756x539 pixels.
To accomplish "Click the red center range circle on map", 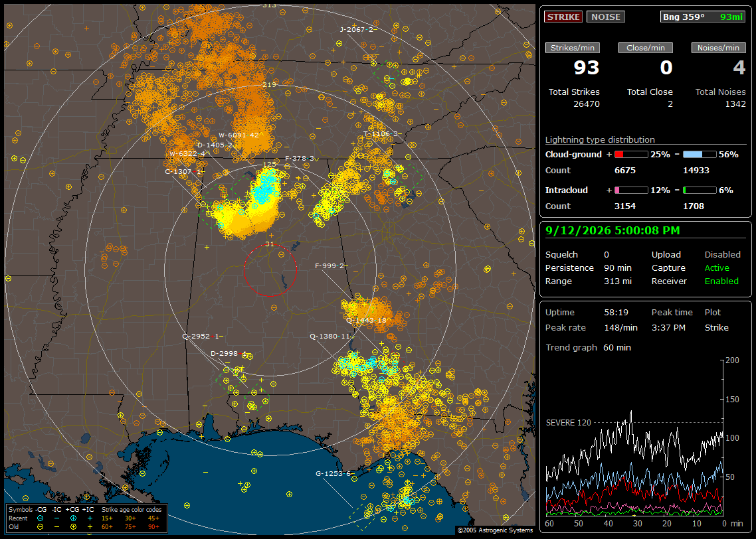I will [x=270, y=270].
